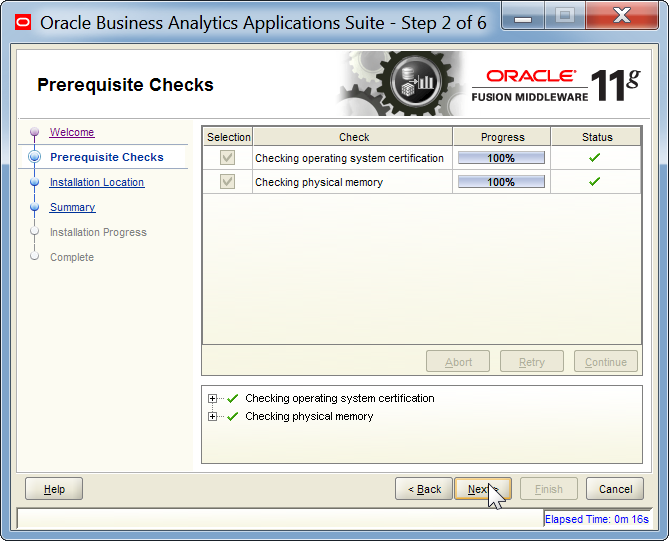Open the Installation Location step link

pos(97,182)
